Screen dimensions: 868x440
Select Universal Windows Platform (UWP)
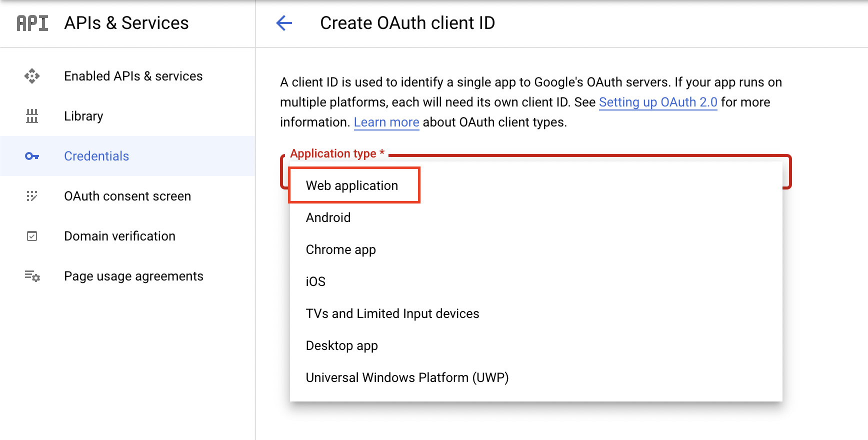click(x=536, y=377)
